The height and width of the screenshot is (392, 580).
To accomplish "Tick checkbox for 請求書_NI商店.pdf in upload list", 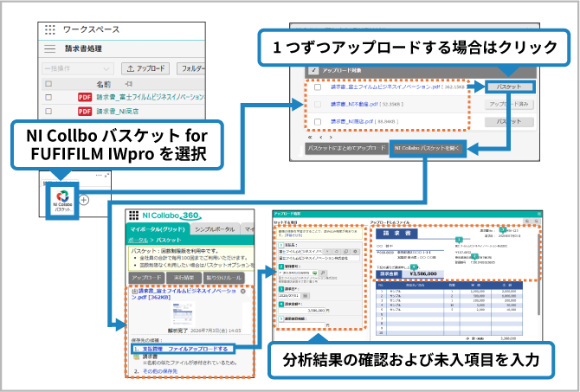I will point(318,122).
